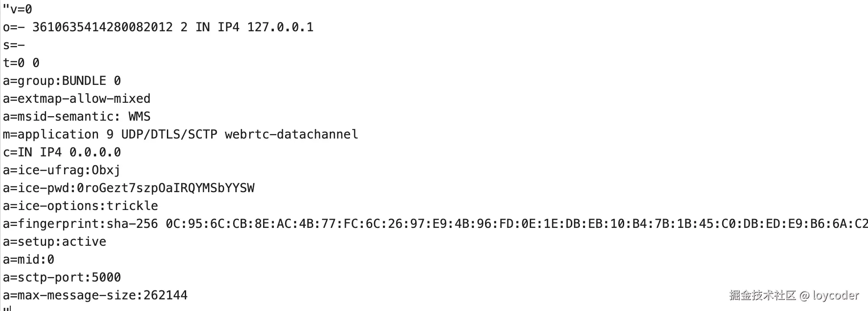Click the a=ice-options:trickle line
Image resolution: width=868 pixels, height=311 pixels.
click(x=81, y=206)
